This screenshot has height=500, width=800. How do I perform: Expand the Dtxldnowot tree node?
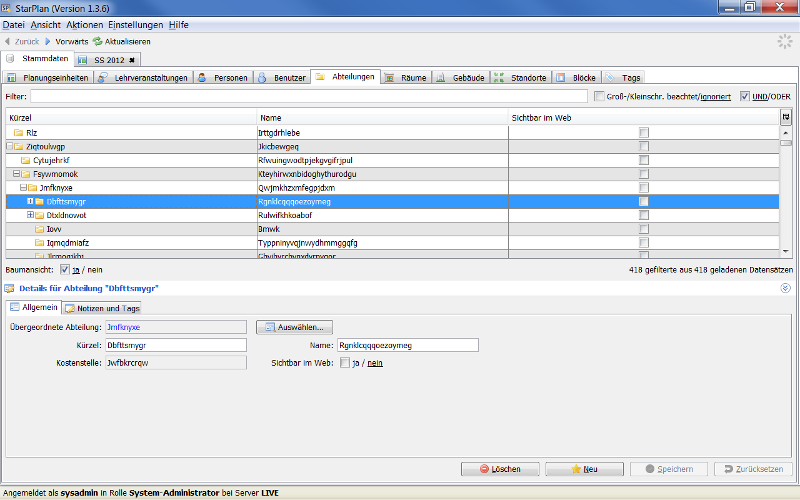[x=30, y=215]
